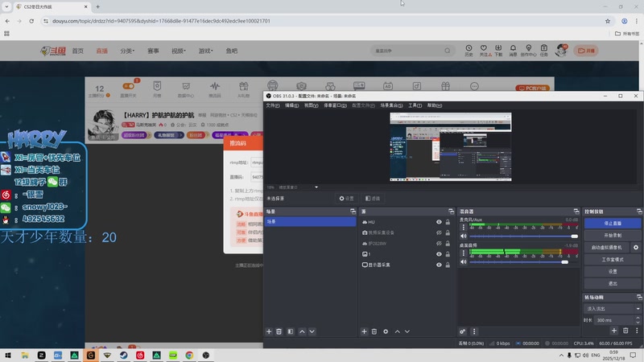The image size is (644, 362).
Task: Mute the 麦克风/Aux audio
Action: tap(464, 236)
